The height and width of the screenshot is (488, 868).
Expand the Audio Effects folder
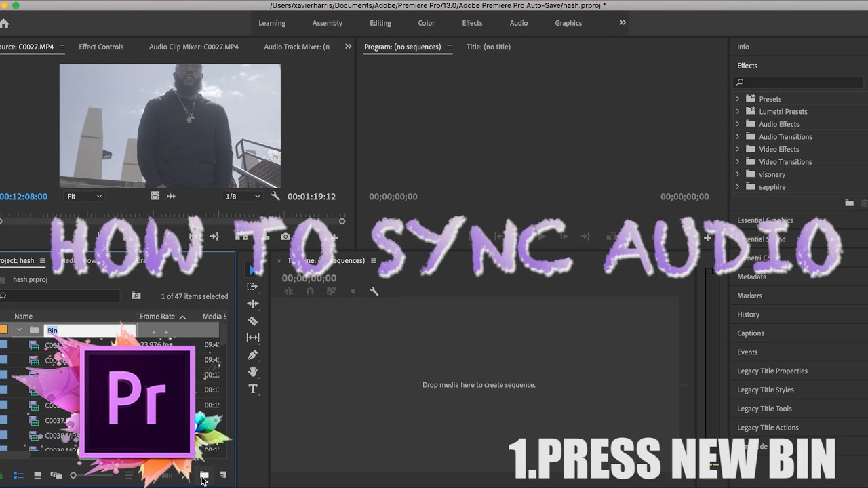click(738, 124)
